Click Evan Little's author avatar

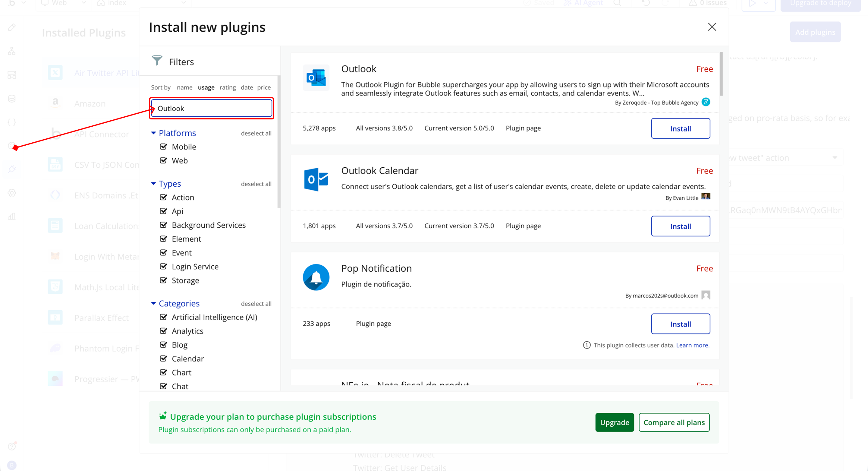coord(706,197)
